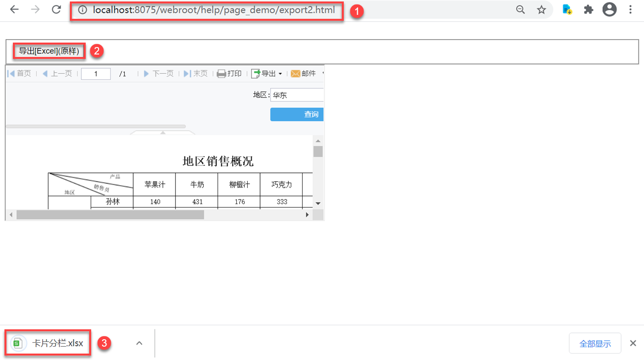The image size is (644, 361).
Task: Click the blue 查询 query button
Action: click(x=297, y=114)
